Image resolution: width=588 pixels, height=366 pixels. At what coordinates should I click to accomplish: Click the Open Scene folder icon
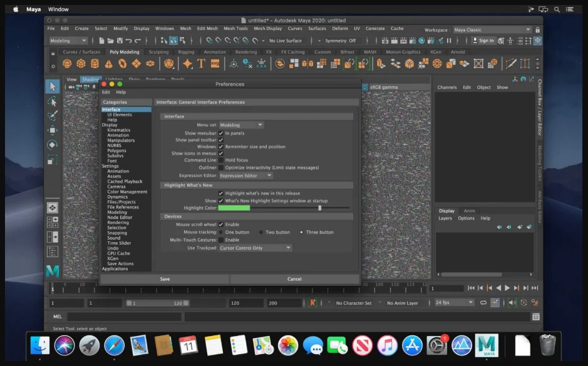click(111, 41)
